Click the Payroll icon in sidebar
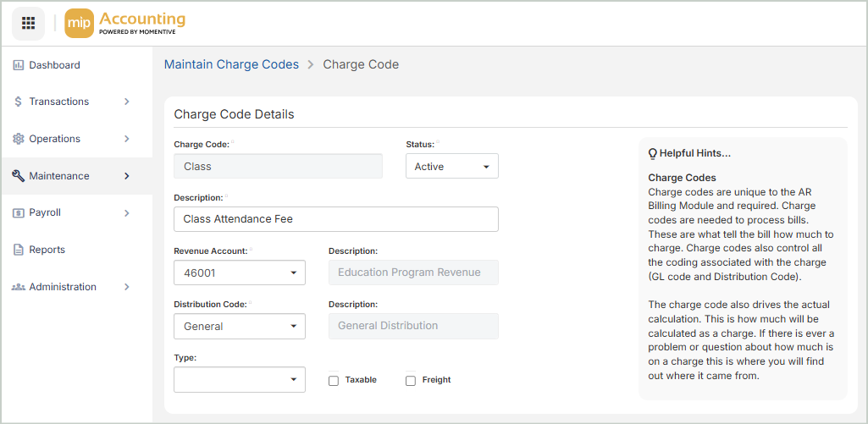Screen dimensions: 868x424 point(19,213)
